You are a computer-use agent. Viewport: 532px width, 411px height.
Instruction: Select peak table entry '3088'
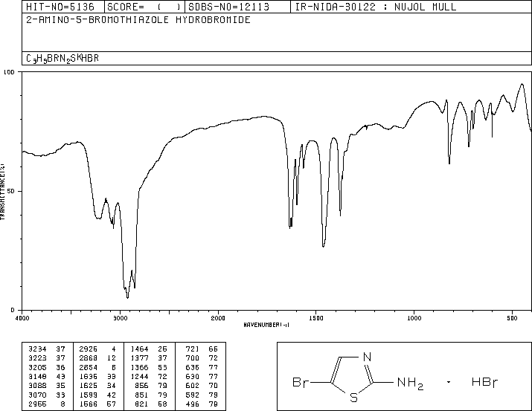pyautogui.click(x=38, y=386)
